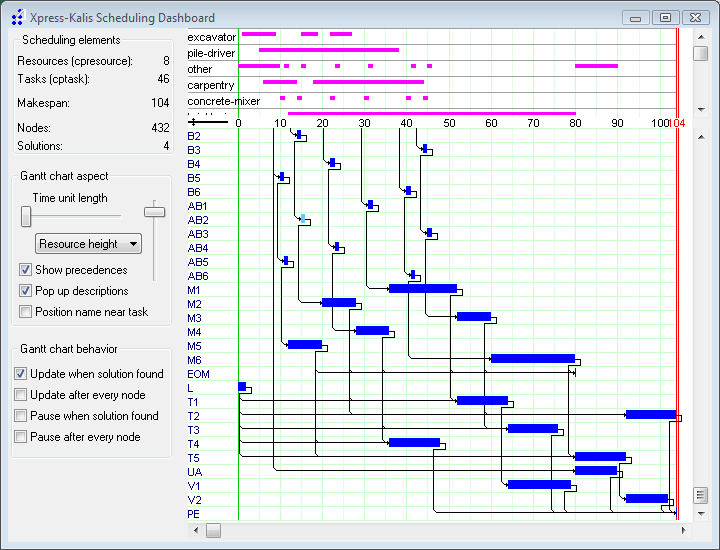The height and width of the screenshot is (550, 720).
Task: Click the Gantt horizontal scrollbar right arrow
Action: click(x=683, y=530)
